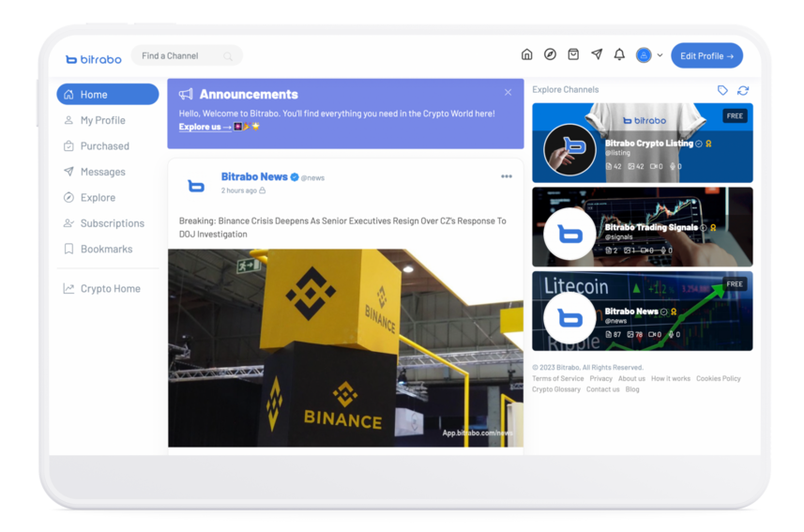Open the Bitrabo Trading Signals channel card
The width and height of the screenshot is (804, 532).
tap(642, 227)
